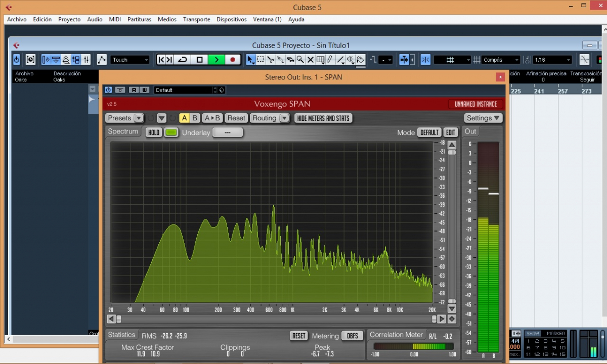Viewport: 607px width, 364px height.
Task: Toggle the SPAN plugin power button
Action: [108, 90]
